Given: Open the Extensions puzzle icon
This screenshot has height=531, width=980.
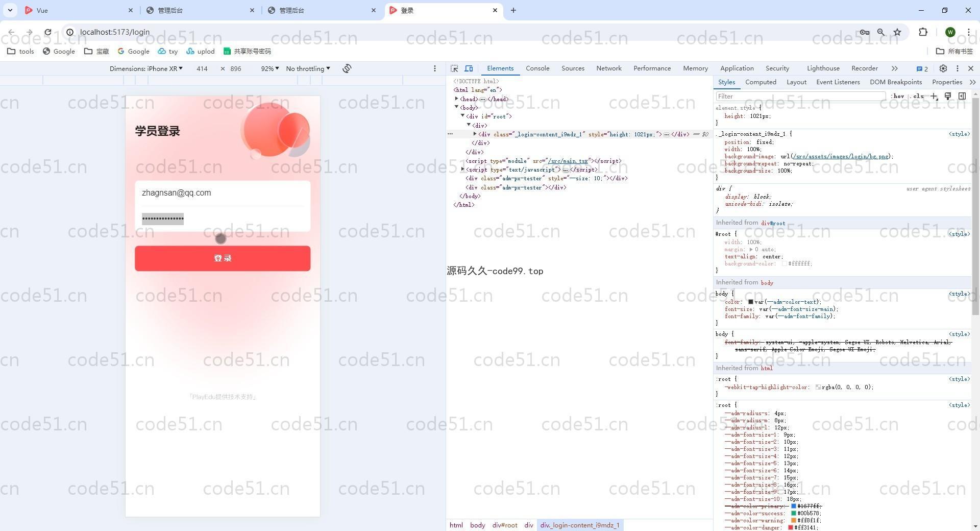Looking at the screenshot, I should pyautogui.click(x=923, y=32).
